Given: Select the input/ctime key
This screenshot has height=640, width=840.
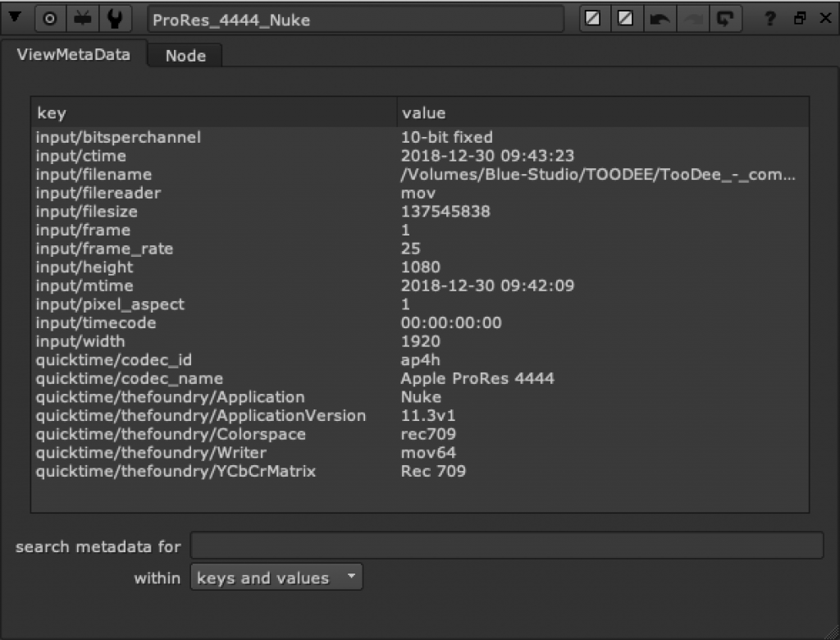Looking at the screenshot, I should [81, 156].
